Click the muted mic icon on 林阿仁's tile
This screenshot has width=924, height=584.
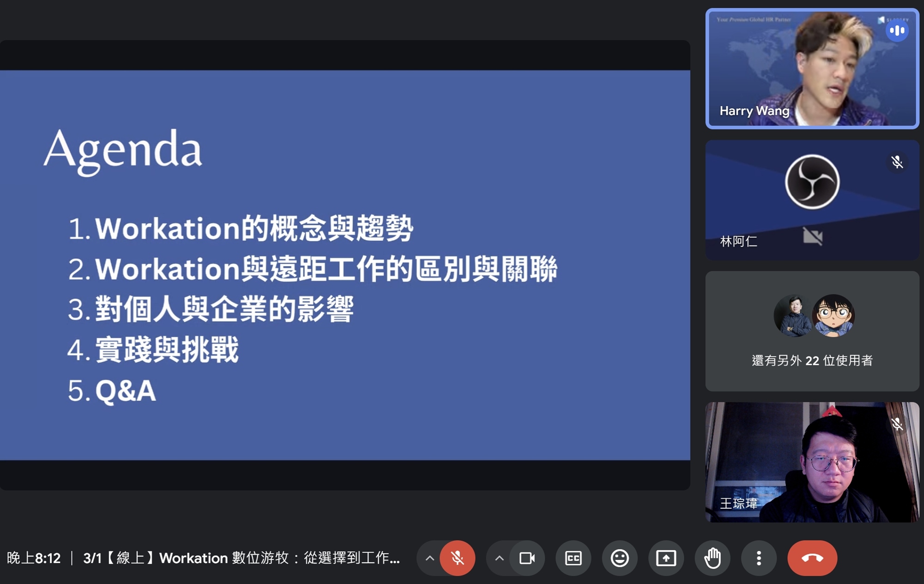(897, 162)
